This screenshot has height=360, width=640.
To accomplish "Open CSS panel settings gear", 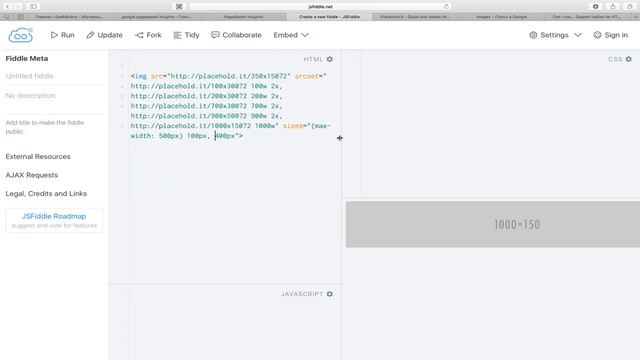I will pyautogui.click(x=629, y=59).
